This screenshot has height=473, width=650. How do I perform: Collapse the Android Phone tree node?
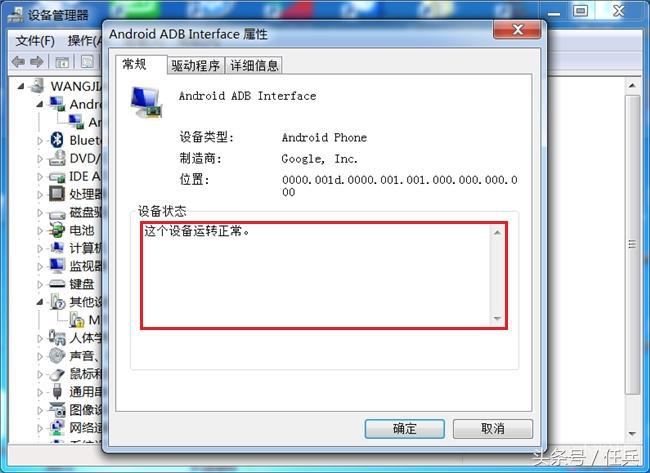coord(40,104)
